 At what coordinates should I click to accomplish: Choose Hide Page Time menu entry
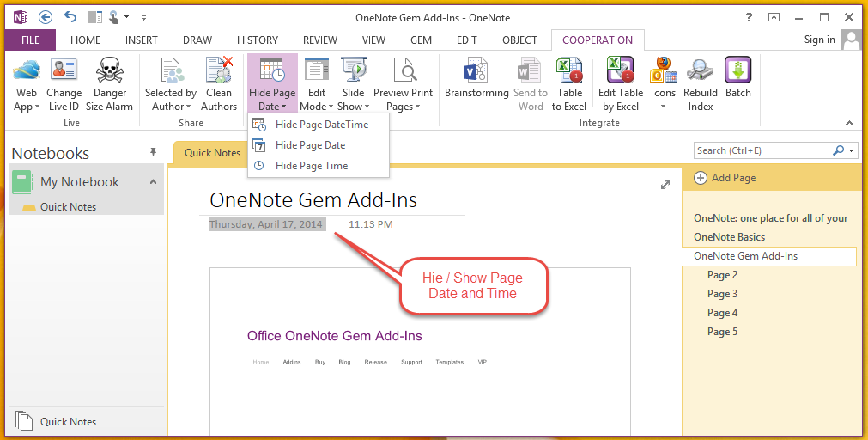click(x=319, y=166)
